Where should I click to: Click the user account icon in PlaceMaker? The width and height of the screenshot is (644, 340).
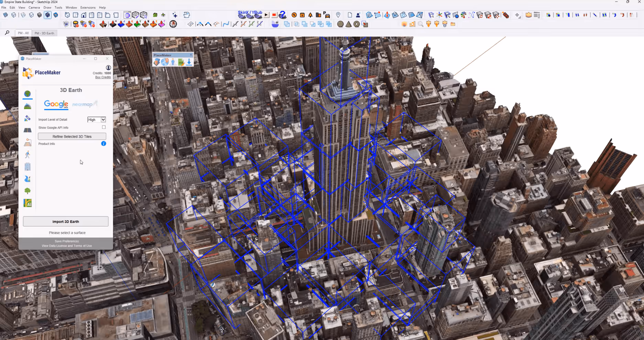pos(108,68)
